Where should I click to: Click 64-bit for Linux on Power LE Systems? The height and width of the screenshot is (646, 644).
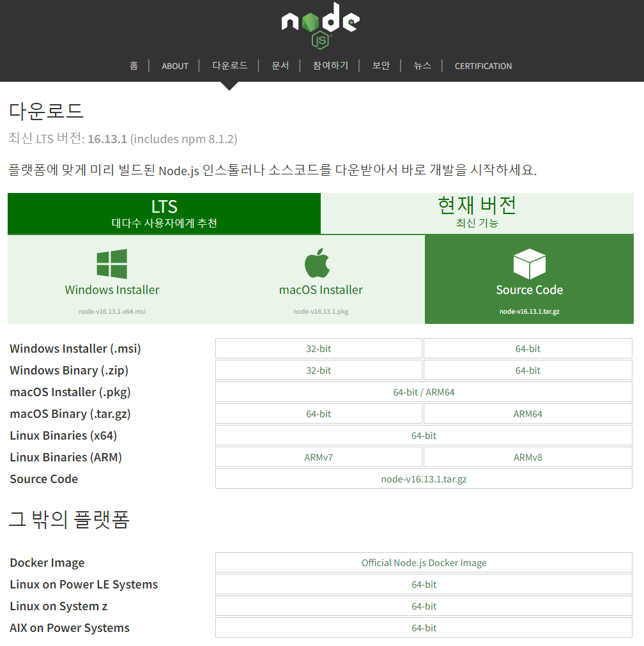coord(424,584)
